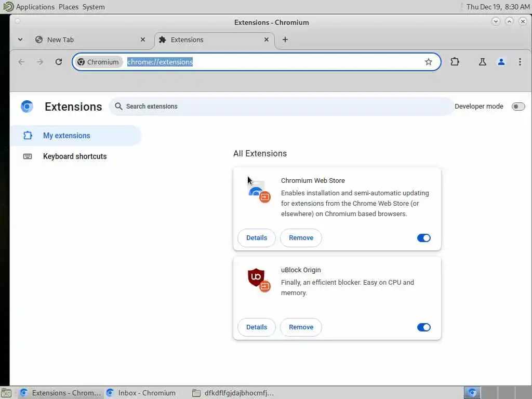Disable the uBlock Origin extension
The height and width of the screenshot is (399, 532).
(x=424, y=327)
